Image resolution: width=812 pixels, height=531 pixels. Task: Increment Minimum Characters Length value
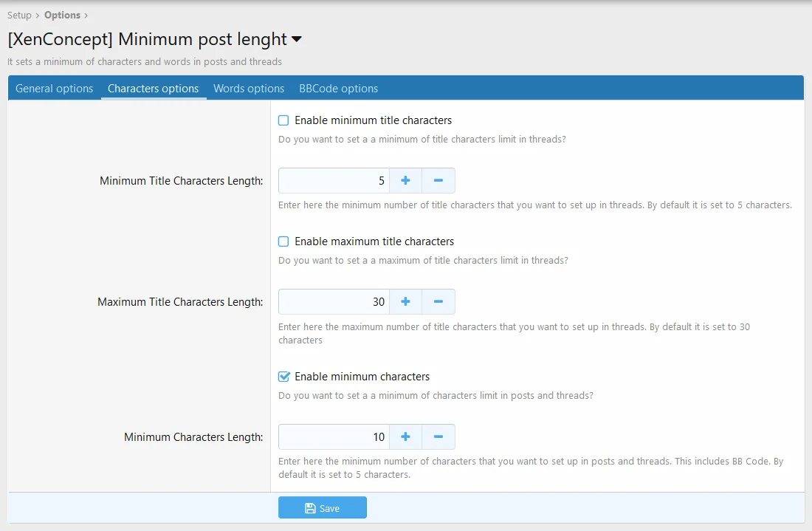[x=405, y=437]
